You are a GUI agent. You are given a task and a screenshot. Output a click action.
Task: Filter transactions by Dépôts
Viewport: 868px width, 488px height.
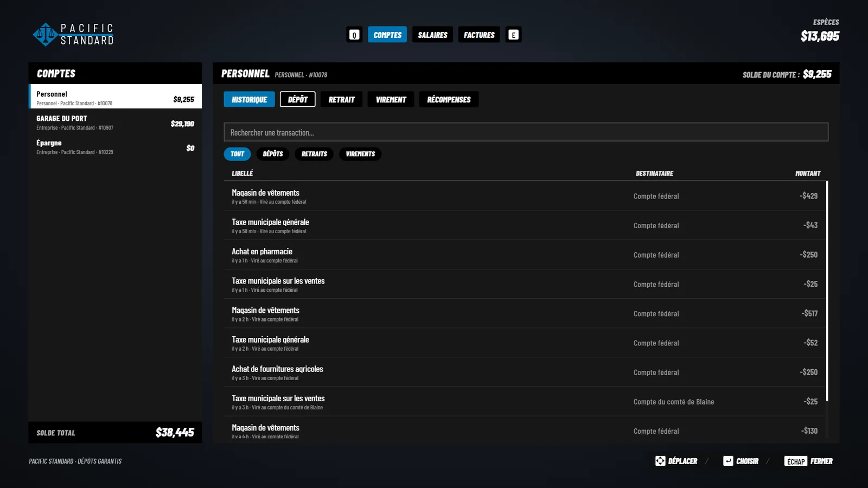tap(273, 154)
